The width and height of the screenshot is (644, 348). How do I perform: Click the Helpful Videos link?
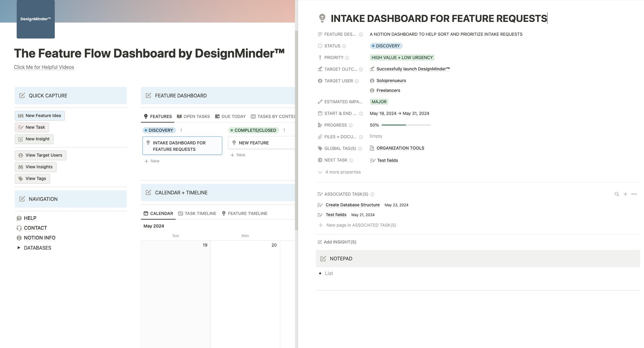[44, 67]
